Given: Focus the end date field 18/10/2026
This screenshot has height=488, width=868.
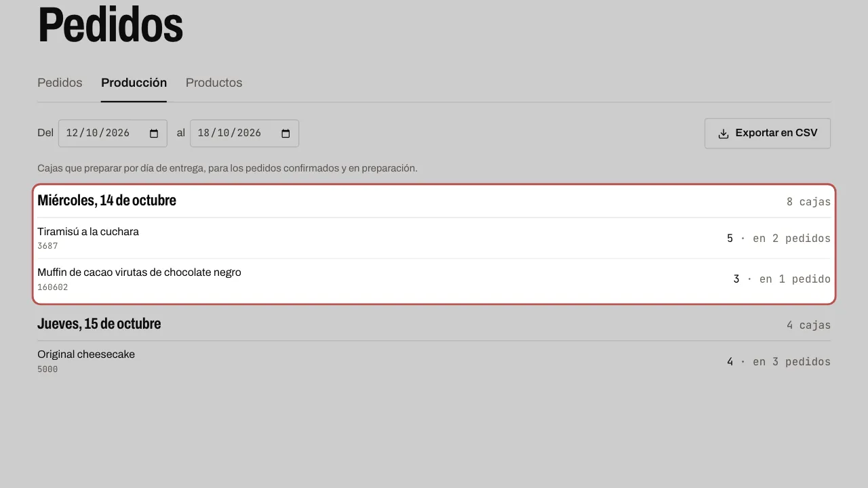Looking at the screenshot, I should [244, 134].
